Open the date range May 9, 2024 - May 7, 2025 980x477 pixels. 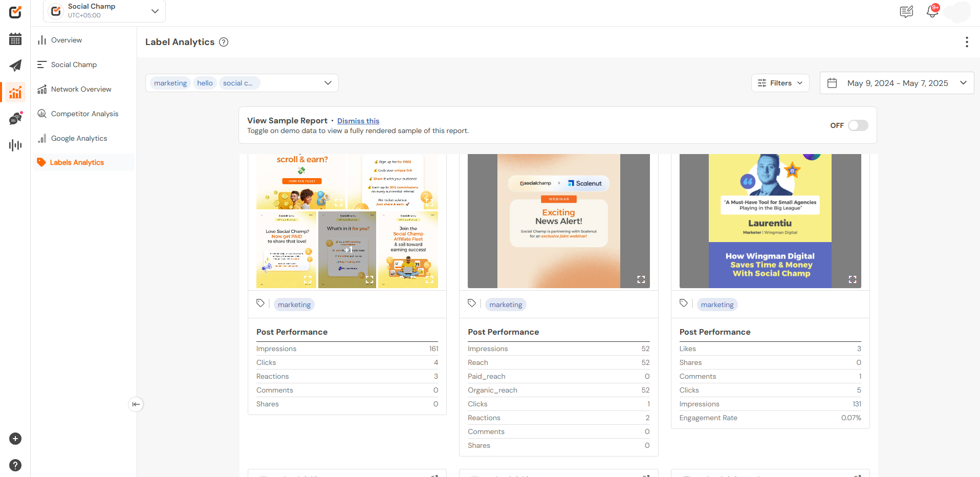coord(897,83)
